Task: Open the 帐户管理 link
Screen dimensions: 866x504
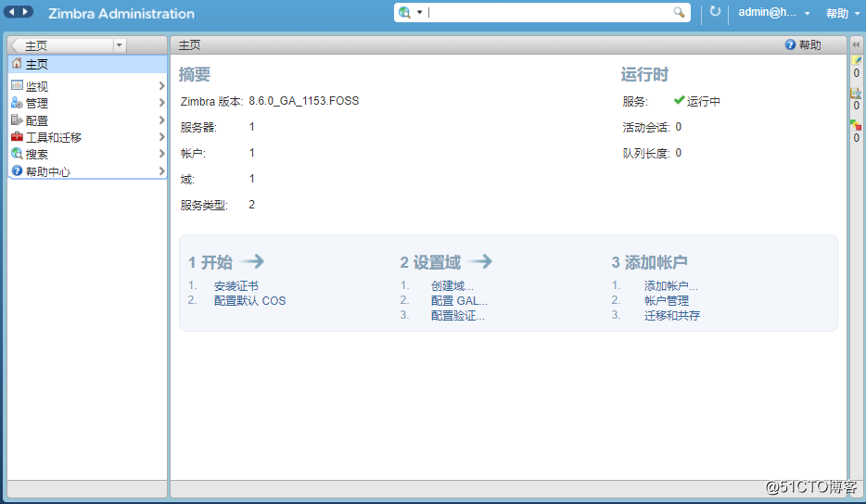Action: 666,301
